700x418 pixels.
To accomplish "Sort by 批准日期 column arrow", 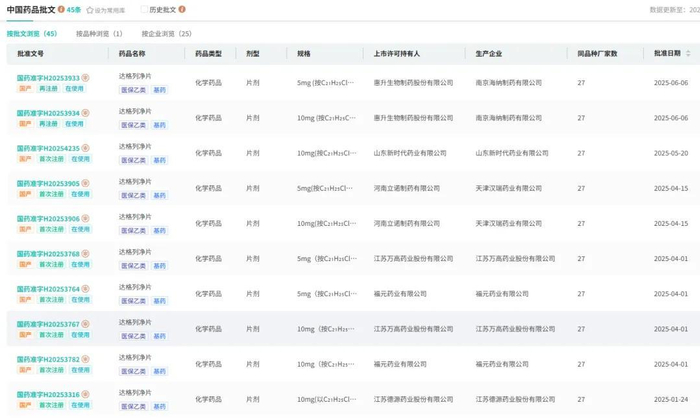I will tap(688, 53).
